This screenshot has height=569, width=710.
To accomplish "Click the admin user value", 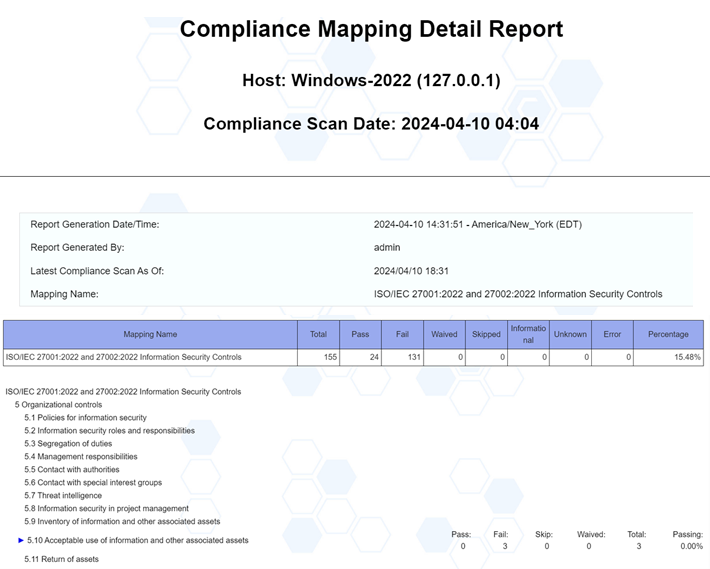I will coord(387,248).
